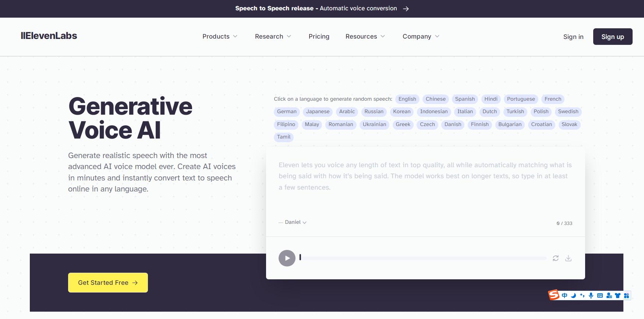
Task: Select the Ukrainian language chip
Action: coord(375,125)
